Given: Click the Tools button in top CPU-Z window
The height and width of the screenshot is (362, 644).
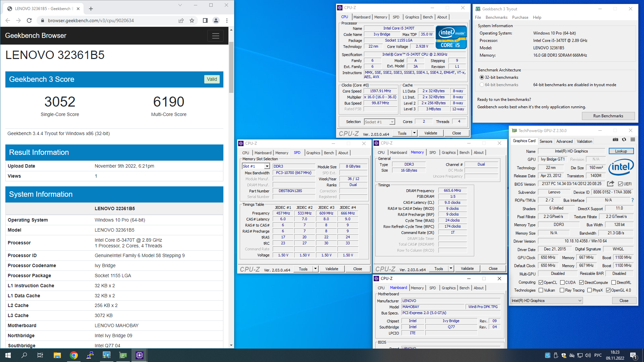Looking at the screenshot, I should point(402,133).
